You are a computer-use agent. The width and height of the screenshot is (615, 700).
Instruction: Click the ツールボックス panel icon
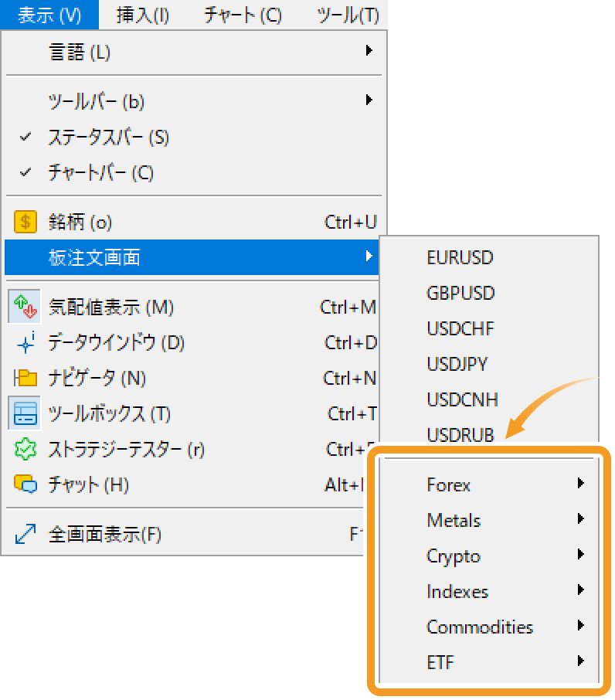[x=25, y=413]
